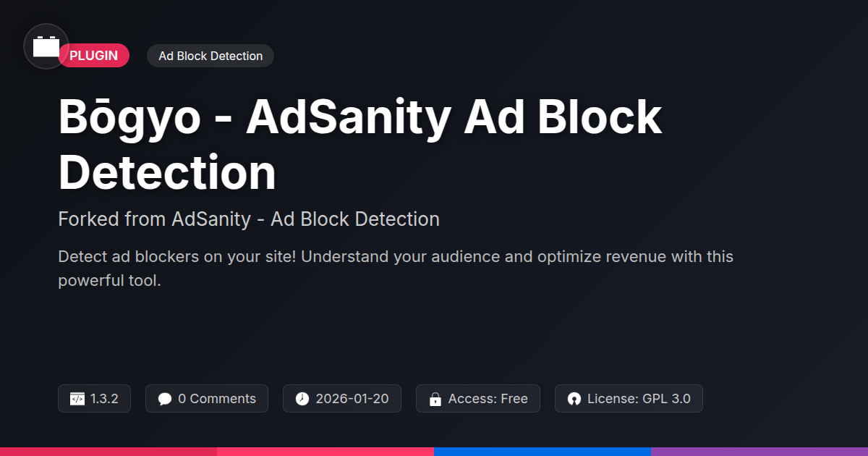This screenshot has width=868, height=456.
Task: Open the Ad Block Detection category tag
Action: [x=210, y=56]
